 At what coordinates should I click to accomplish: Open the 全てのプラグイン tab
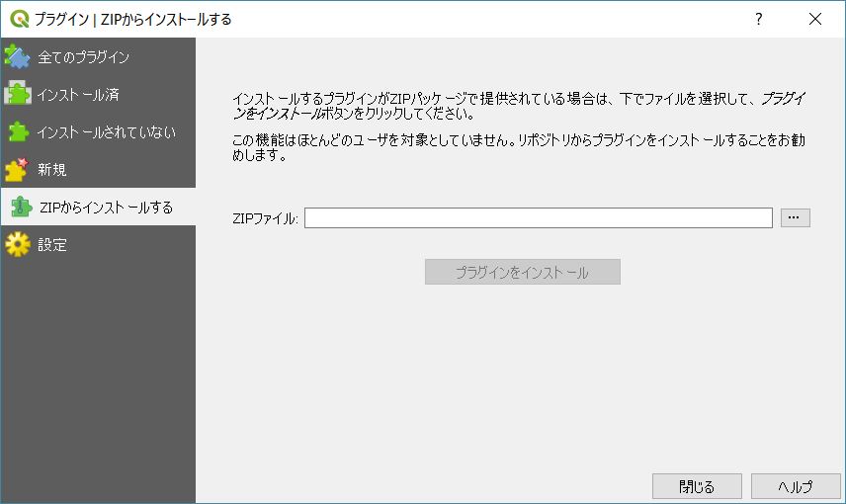pos(98,56)
